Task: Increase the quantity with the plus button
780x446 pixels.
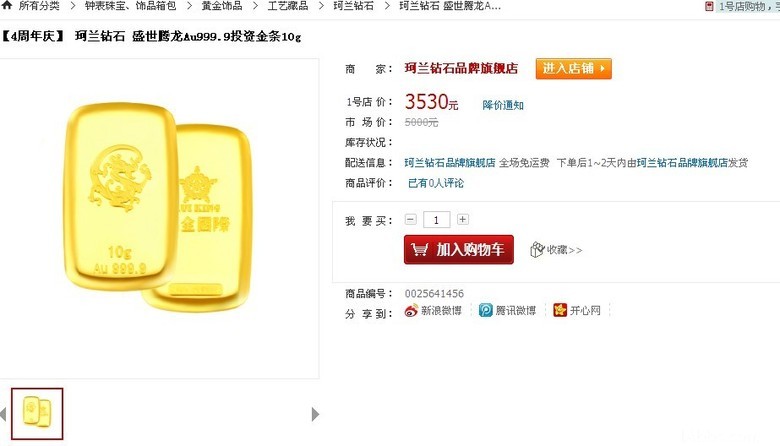Action: pyautogui.click(x=463, y=219)
